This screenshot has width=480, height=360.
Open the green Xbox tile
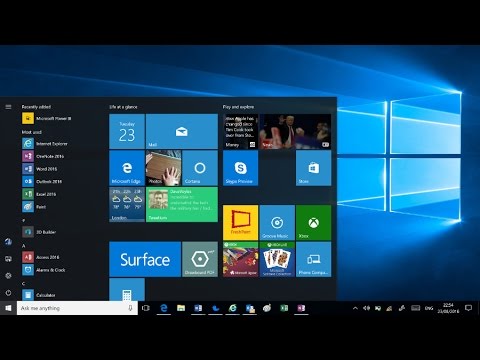tap(313, 223)
